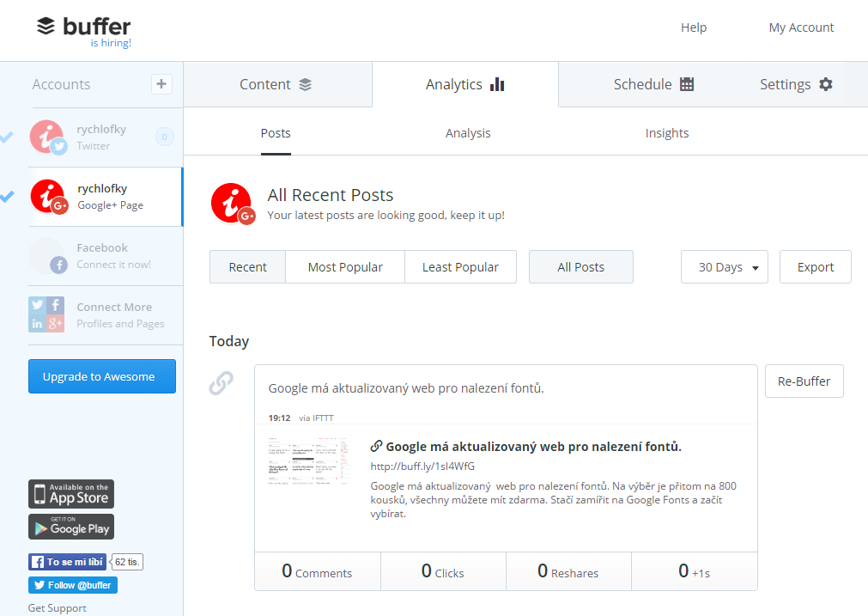Switch to the Content tab

[277, 84]
